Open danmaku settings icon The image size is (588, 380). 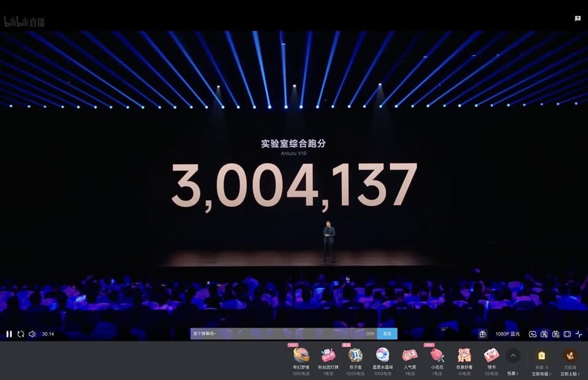[x=556, y=334]
